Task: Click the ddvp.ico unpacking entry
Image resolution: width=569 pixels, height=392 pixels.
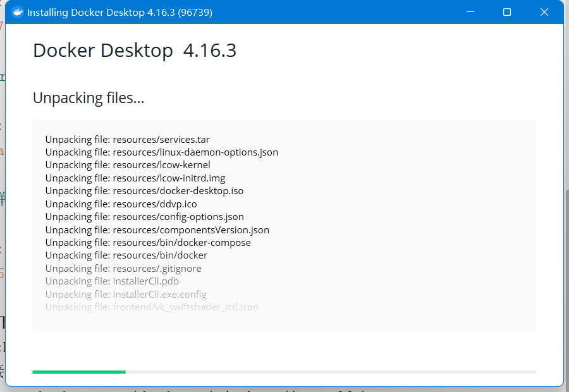Action: click(121, 204)
